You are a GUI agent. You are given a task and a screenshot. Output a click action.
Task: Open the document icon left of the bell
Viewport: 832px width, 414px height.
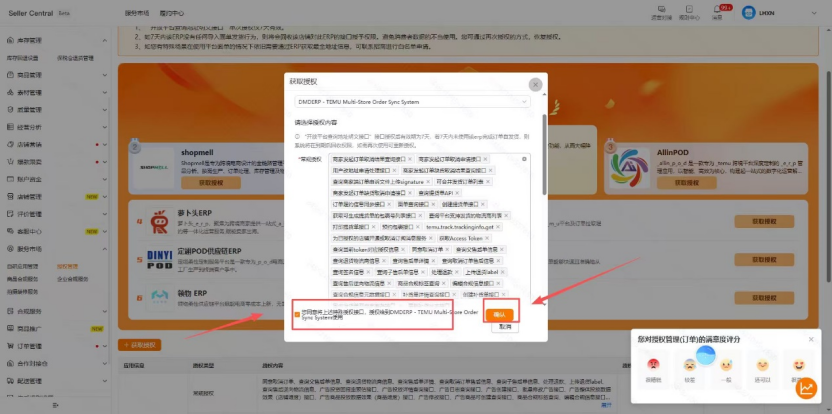[x=689, y=10]
